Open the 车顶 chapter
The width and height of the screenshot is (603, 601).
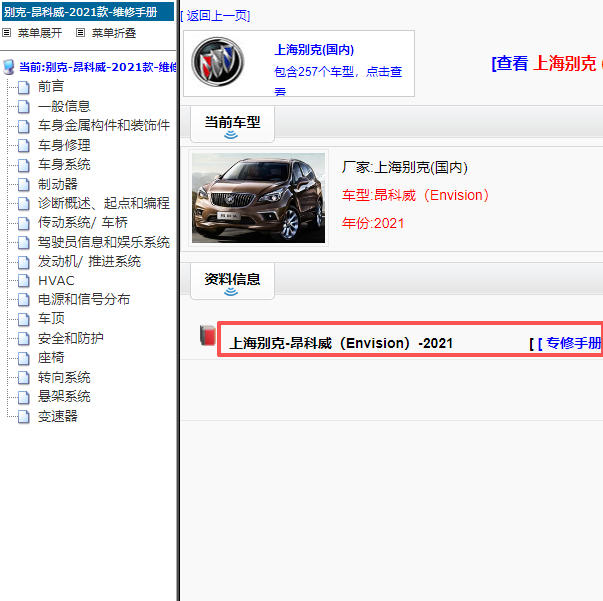(x=51, y=318)
